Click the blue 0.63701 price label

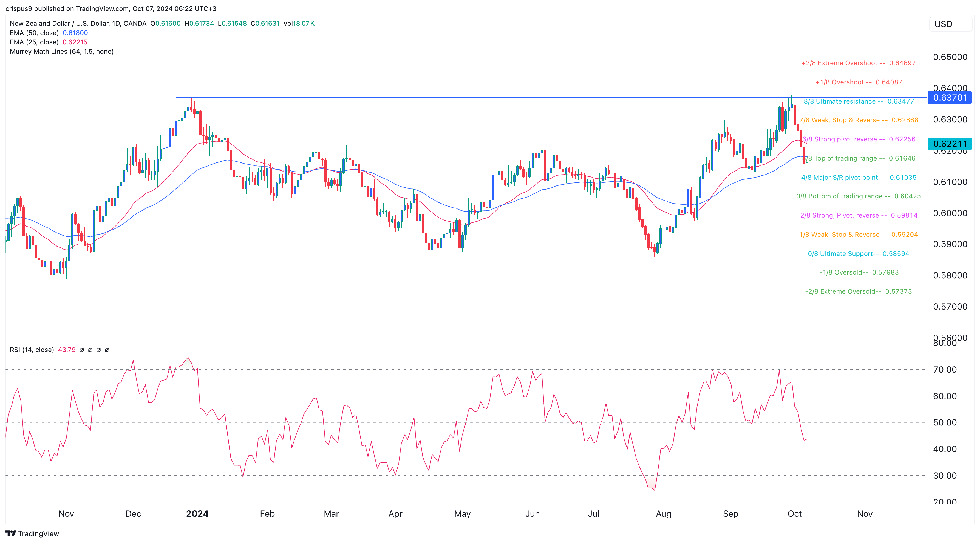[950, 98]
